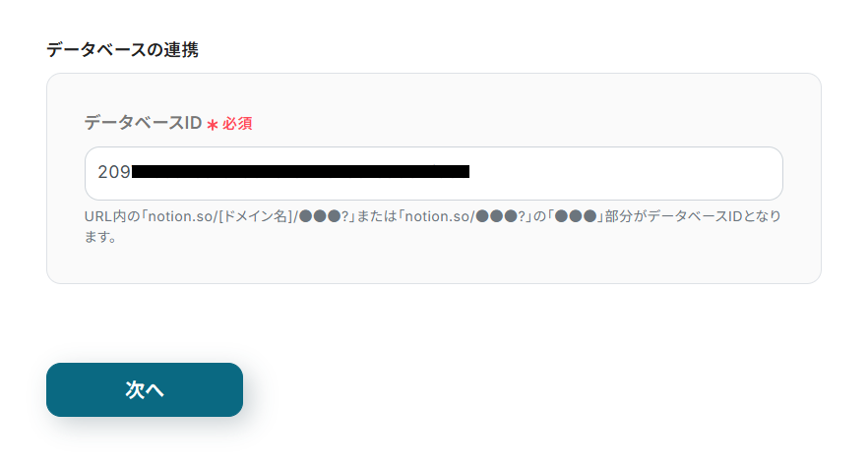
Task: Click the データベースの連携 section heading
Action: tap(122, 50)
